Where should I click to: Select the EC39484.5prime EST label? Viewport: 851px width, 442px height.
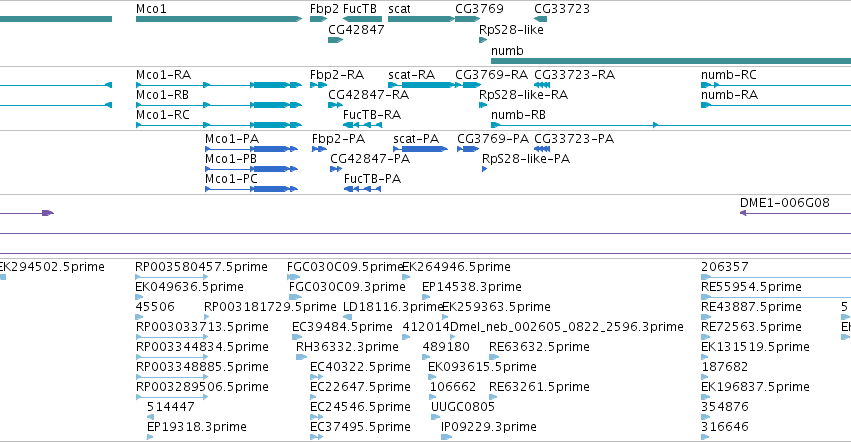tap(342, 326)
